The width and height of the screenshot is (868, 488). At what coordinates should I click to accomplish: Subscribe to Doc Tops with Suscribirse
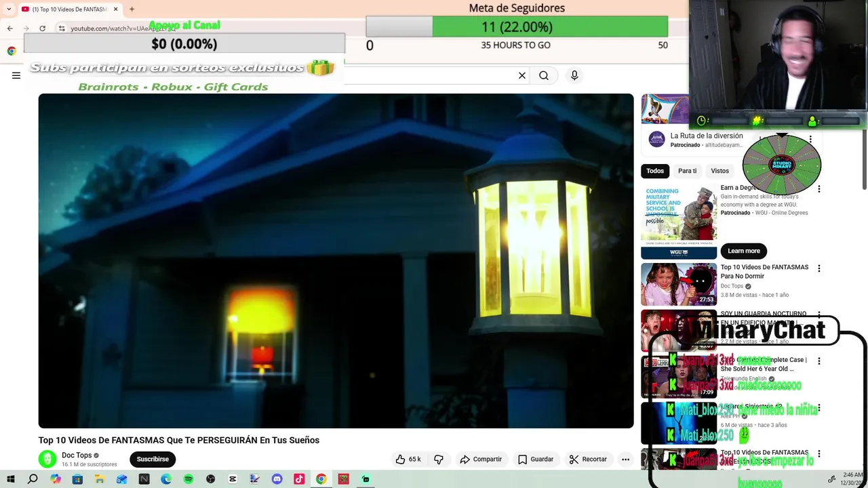point(153,459)
